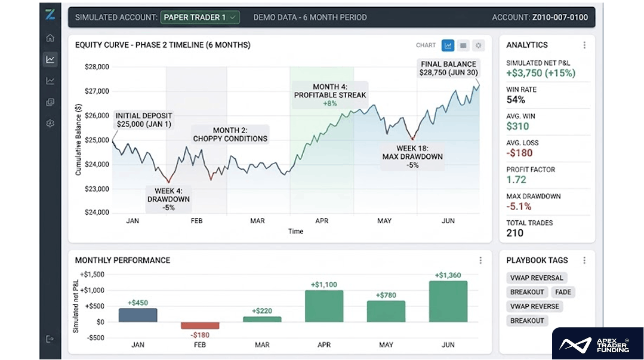This screenshot has width=644, height=360.
Task: Click the January +$450 bar
Action: [x=138, y=315]
